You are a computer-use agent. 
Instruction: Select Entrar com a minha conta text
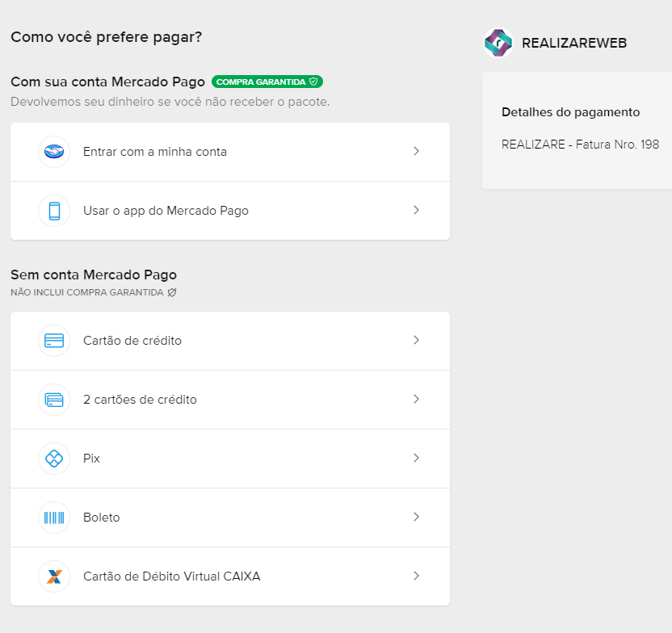155,152
